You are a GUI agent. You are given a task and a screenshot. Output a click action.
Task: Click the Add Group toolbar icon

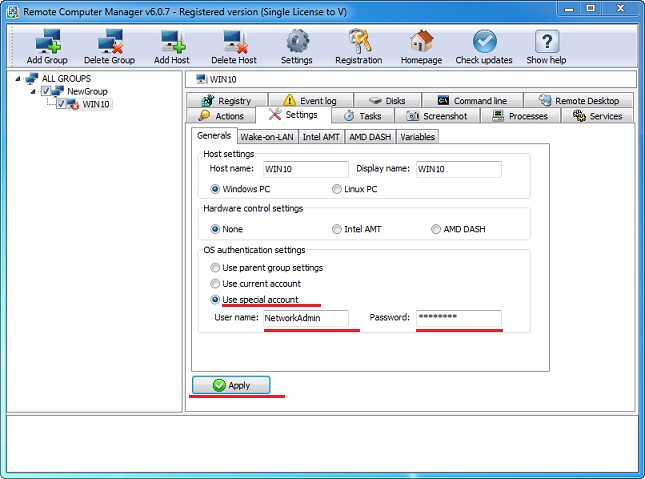tap(48, 41)
